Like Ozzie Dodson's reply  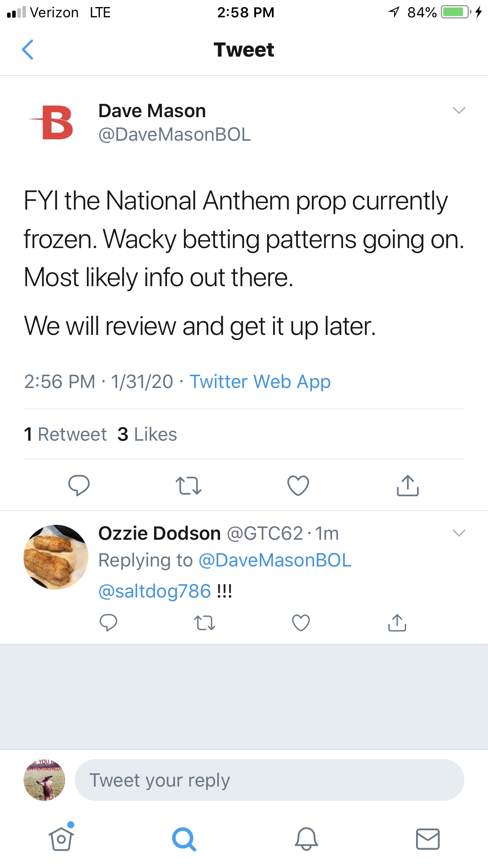point(301,623)
